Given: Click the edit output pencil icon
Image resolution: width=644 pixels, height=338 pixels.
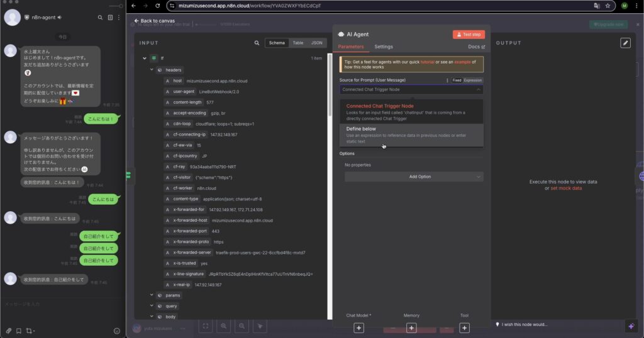Looking at the screenshot, I should (625, 43).
